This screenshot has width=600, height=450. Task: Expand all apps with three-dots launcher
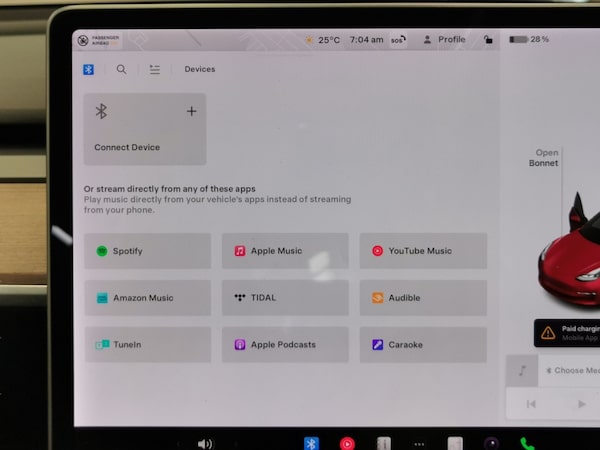(419, 443)
